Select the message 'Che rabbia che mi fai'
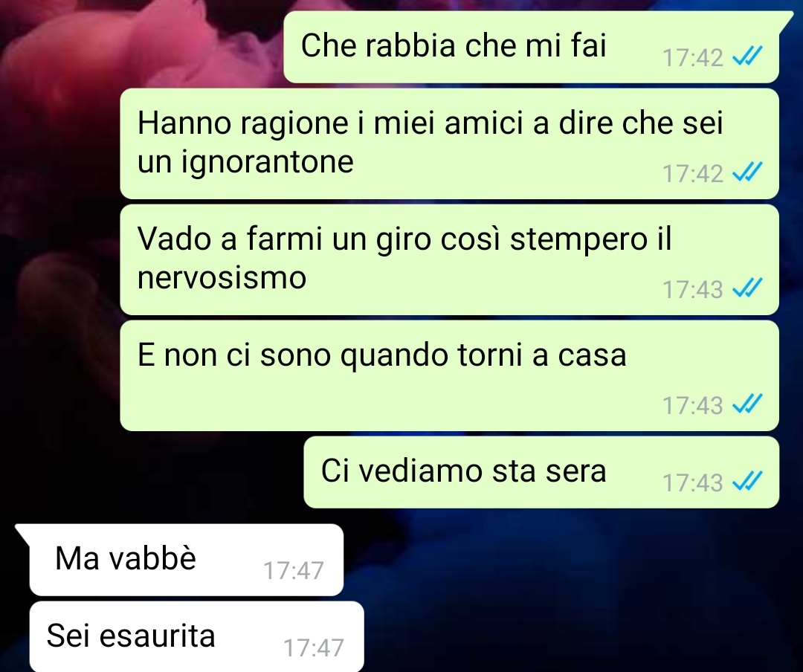The image size is (803, 672). (x=531, y=47)
